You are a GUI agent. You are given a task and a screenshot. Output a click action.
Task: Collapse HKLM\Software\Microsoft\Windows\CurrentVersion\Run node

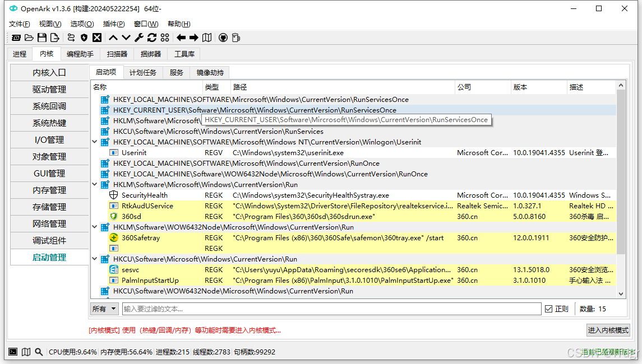pos(95,184)
